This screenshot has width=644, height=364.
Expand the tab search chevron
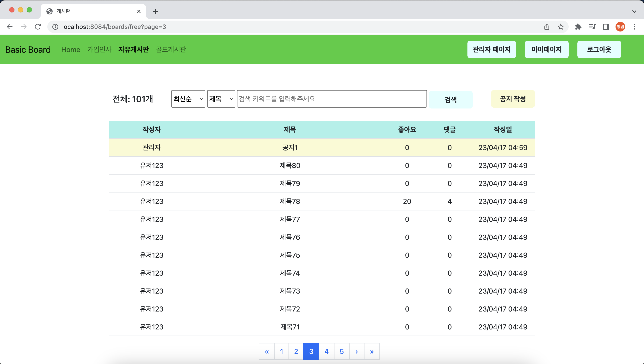tap(634, 11)
